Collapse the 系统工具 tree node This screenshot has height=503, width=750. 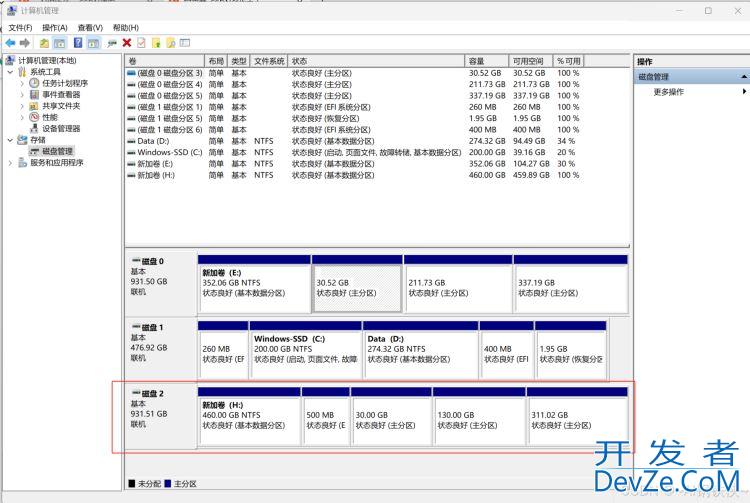pos(10,72)
